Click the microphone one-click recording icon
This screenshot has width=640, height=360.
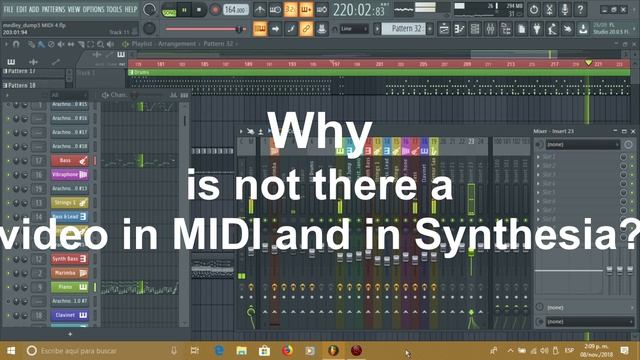[565, 9]
